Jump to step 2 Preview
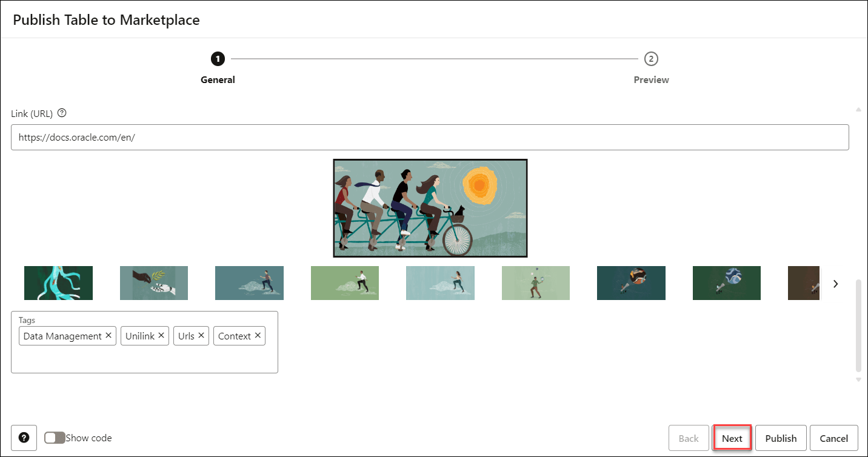 pyautogui.click(x=651, y=59)
